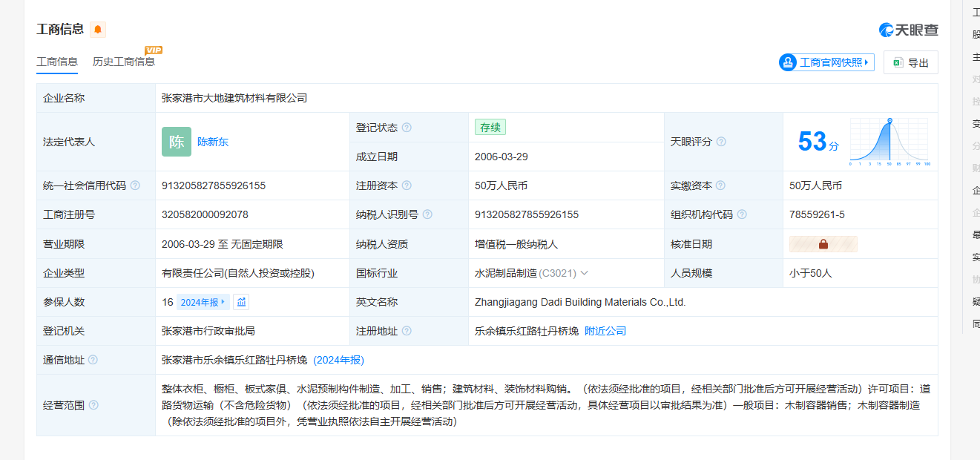Click the 附近公司 nearby companies link

(x=605, y=331)
